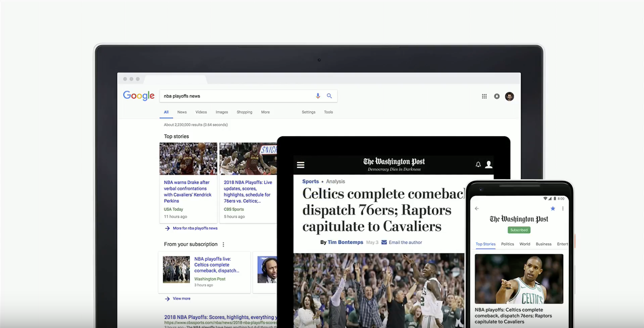644x328 pixels.
Task: Switch to the Videos tab
Action: (201, 112)
